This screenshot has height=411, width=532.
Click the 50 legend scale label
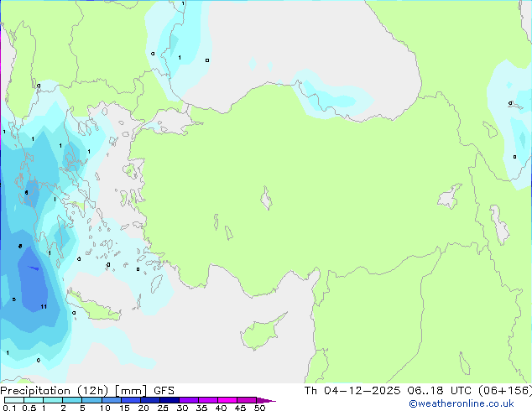259,408
